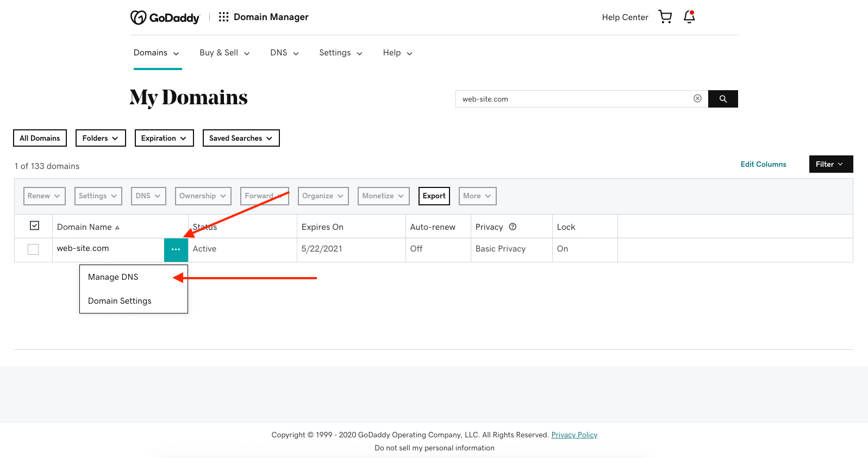Expand the Saved Searches dropdown
Viewport: 868px width, 458px height.
[x=241, y=138]
